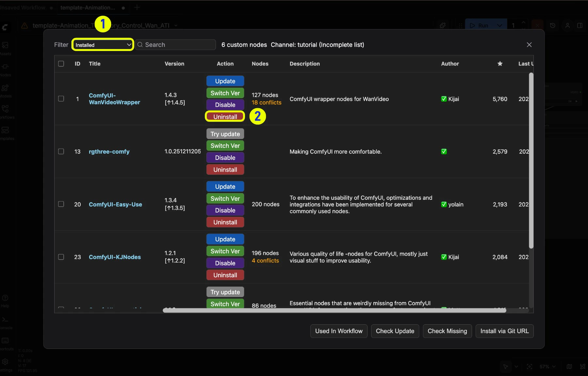This screenshot has width=588, height=376.
Task: Expand the workflow name breadcrumb chevron
Action: (176, 26)
